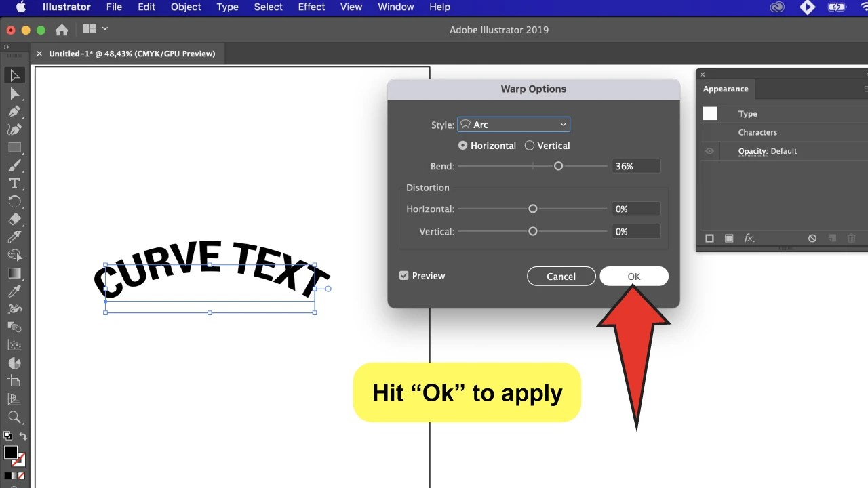This screenshot has width=868, height=488.
Task: Select the Eraser tool
Action: [x=15, y=218]
